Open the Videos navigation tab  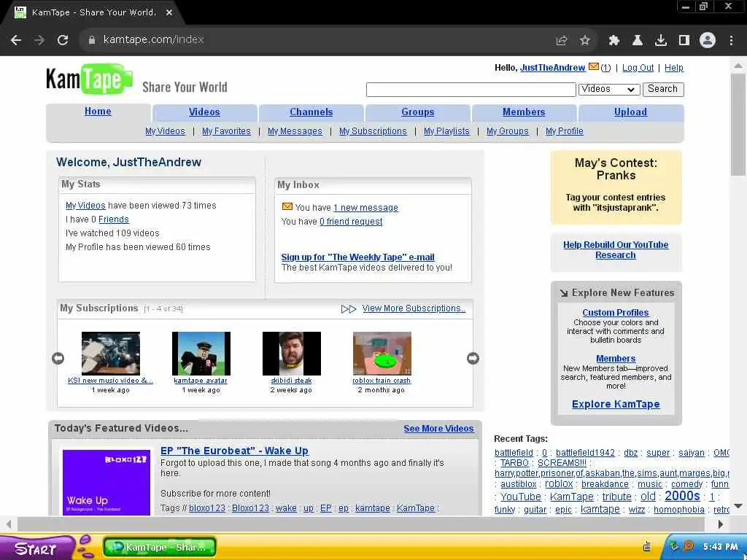pyautogui.click(x=204, y=112)
